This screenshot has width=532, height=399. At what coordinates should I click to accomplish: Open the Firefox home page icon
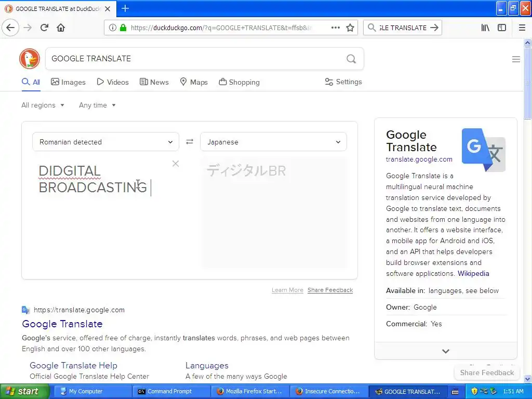[61, 28]
